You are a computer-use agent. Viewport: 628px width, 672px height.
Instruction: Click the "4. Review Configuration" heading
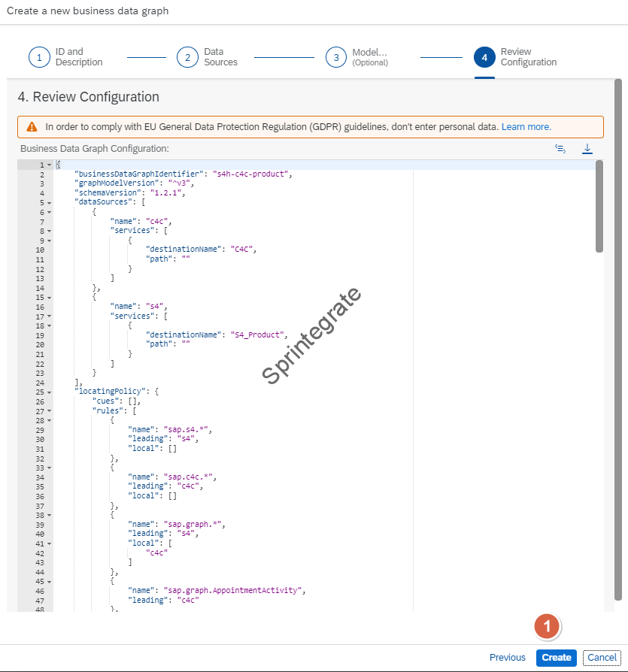tap(88, 97)
